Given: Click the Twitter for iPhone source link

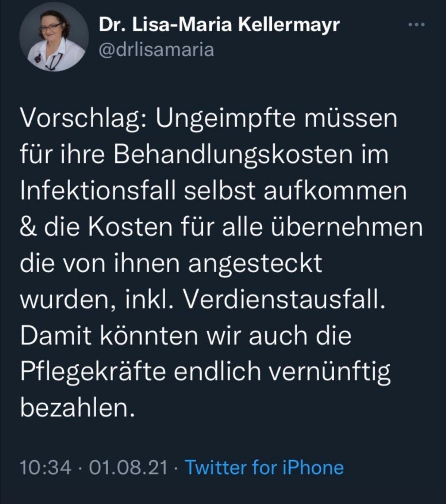Looking at the screenshot, I should click(264, 468).
